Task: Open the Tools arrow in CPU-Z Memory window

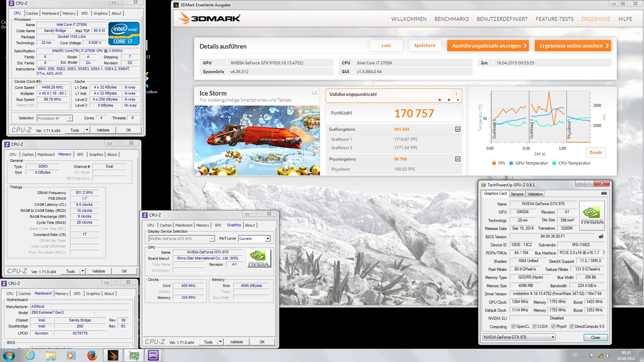Action: pyautogui.click(x=83, y=271)
